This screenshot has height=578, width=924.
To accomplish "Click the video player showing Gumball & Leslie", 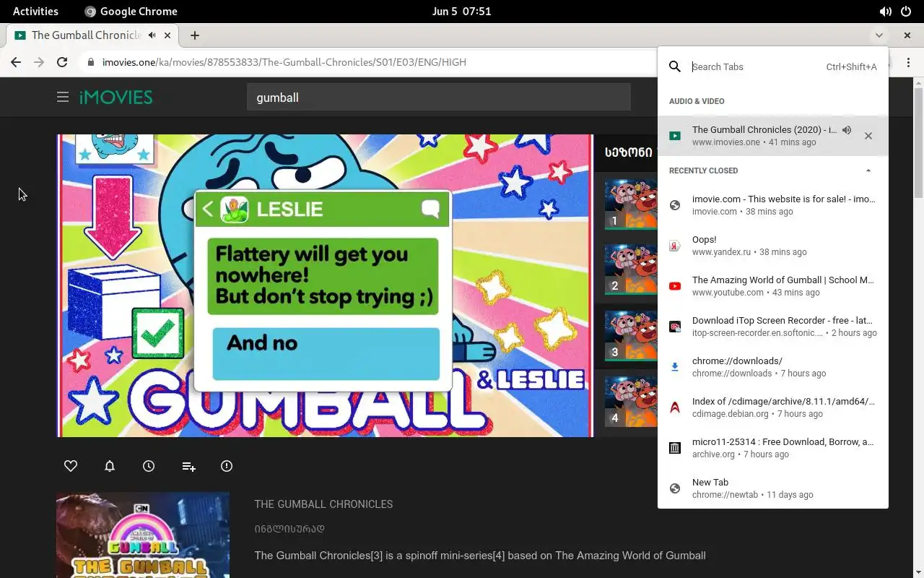I will tap(325, 285).
